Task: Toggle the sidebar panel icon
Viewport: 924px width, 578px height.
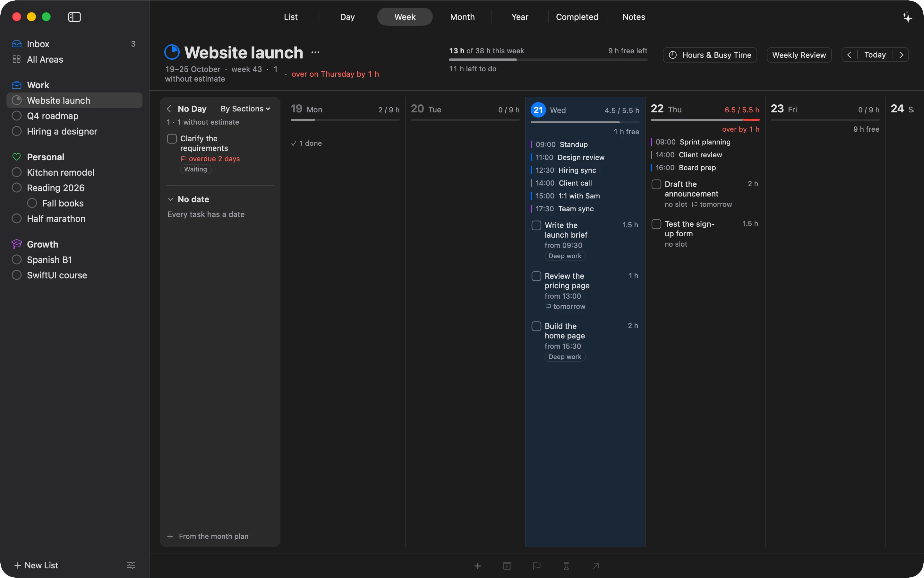Action: [74, 17]
